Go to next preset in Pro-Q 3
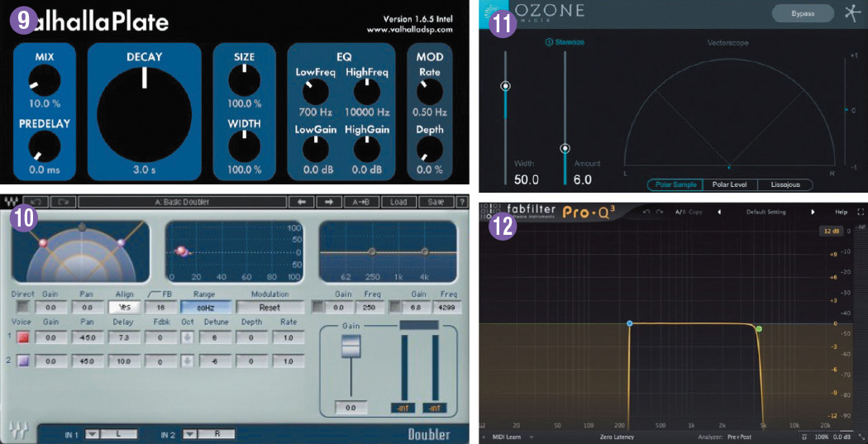The width and height of the screenshot is (868, 444). (813, 212)
